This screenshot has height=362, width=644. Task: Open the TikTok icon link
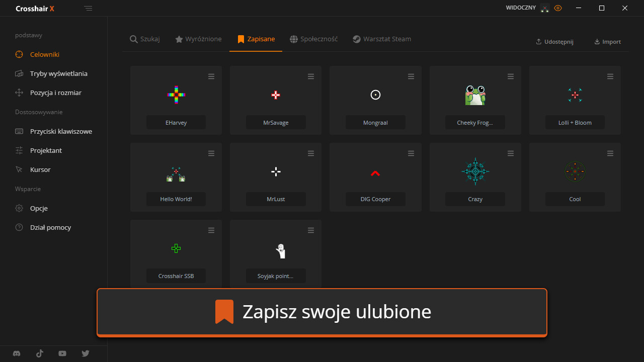[x=40, y=353]
